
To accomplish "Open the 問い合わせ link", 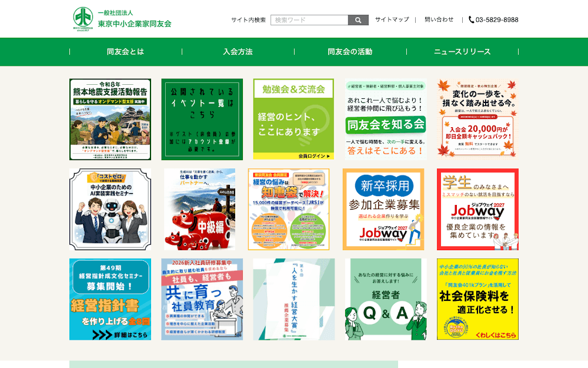I will (x=439, y=19).
